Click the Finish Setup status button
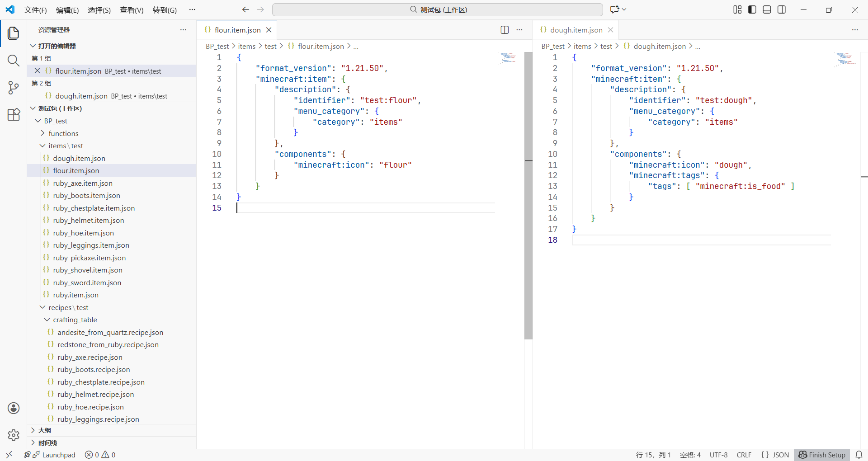Screen dimensions: 868x461 [822, 455]
